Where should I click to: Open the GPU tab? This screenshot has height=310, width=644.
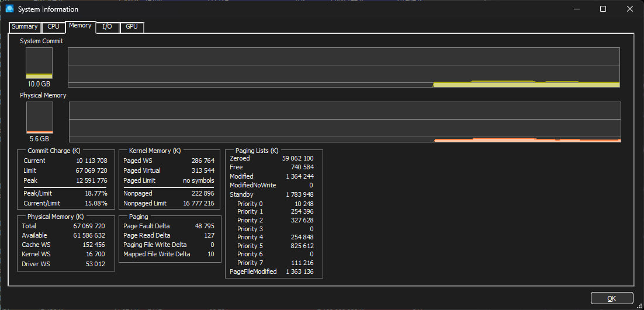131,27
